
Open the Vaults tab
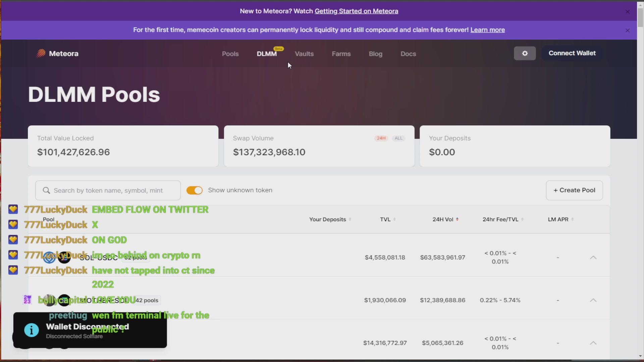pyautogui.click(x=304, y=54)
